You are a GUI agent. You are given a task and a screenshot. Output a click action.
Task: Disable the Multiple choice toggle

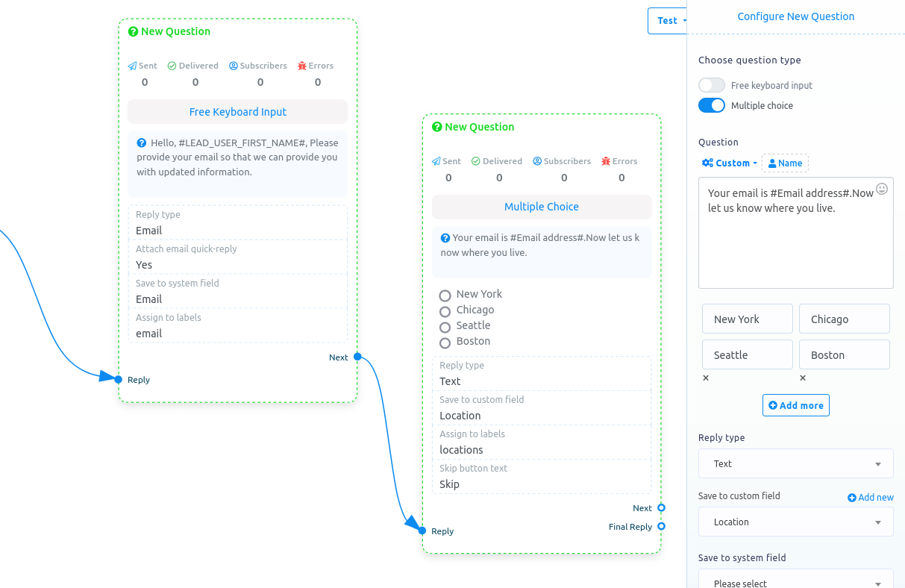pyautogui.click(x=711, y=105)
